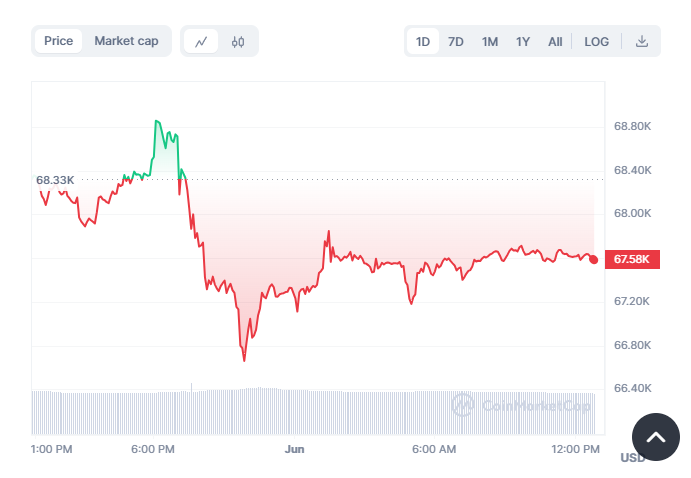691x478 pixels.
Task: Click the USD currency label
Action: click(632, 458)
